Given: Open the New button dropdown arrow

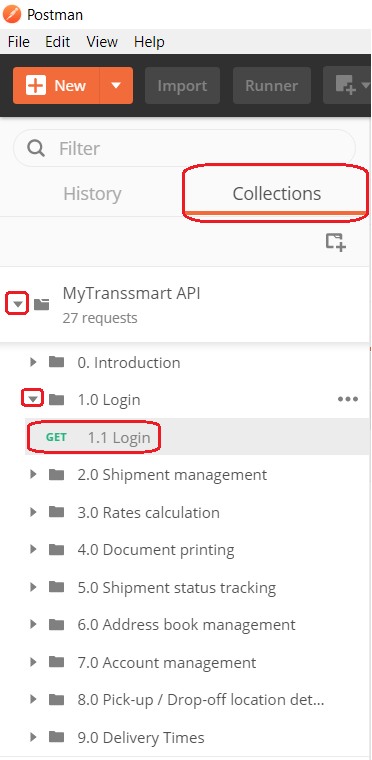Looking at the screenshot, I should pos(116,86).
